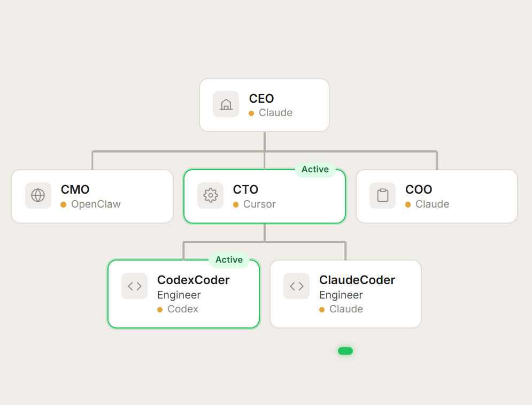Click the Active badge on CTO card

click(x=315, y=170)
